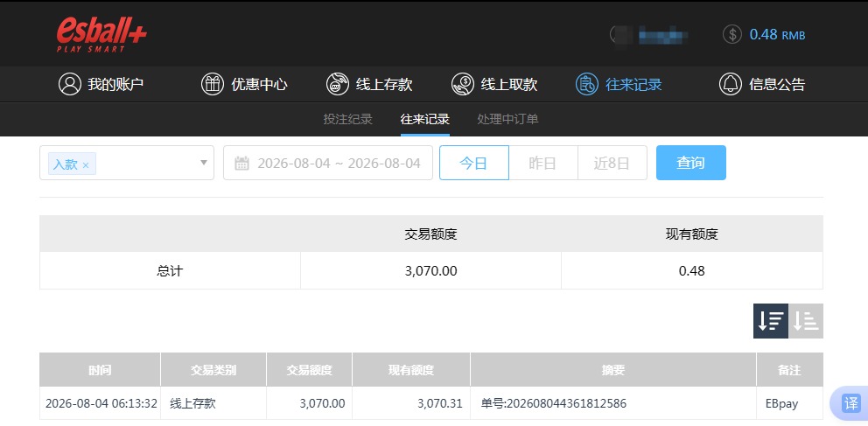Click the 3,070.00 amount in record row
This screenshot has width=868, height=426.
(x=322, y=403)
